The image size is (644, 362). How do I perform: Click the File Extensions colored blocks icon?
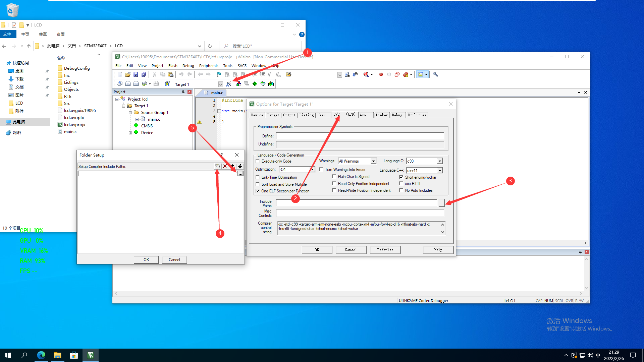click(238, 84)
